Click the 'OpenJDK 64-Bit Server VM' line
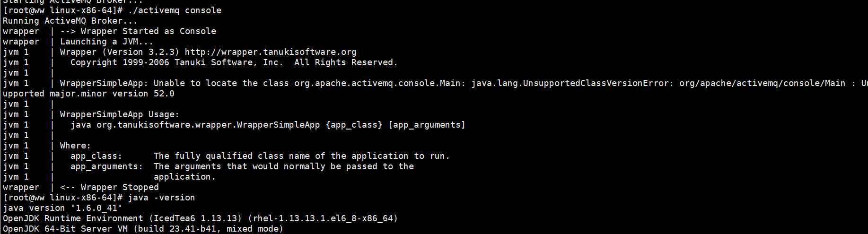868x234 pixels. click(143, 229)
